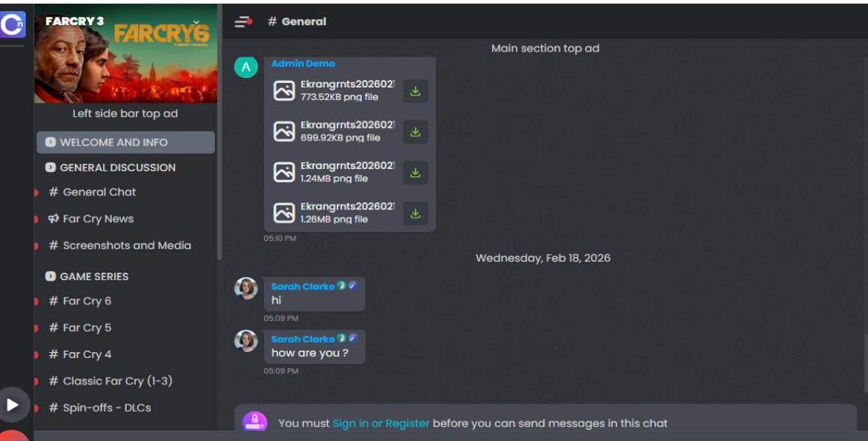The height and width of the screenshot is (441, 868).
Task: Open the image icon of first attachment
Action: click(284, 90)
